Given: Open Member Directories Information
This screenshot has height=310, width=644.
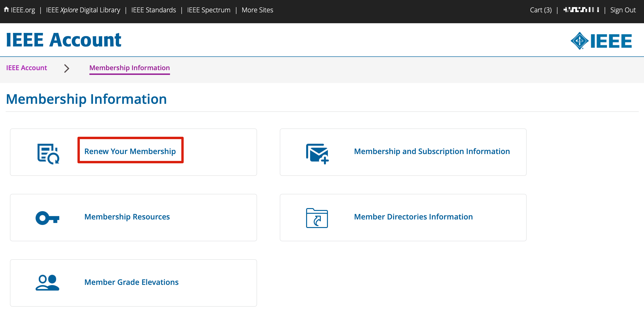Looking at the screenshot, I should 413,217.
